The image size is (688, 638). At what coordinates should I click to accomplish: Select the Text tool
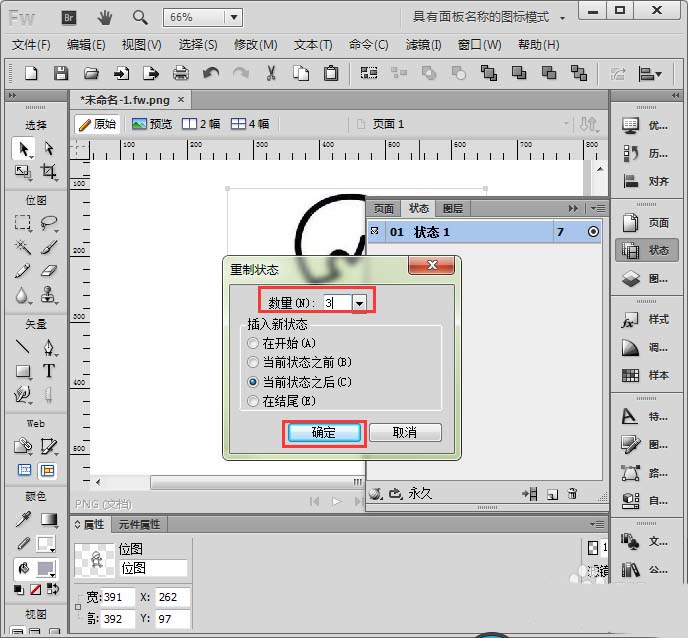coord(48,371)
